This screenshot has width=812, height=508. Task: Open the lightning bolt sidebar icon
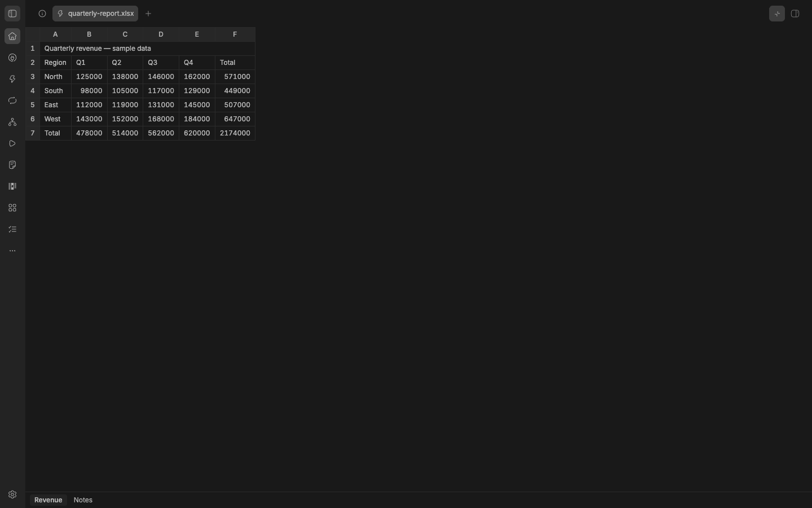[x=12, y=80]
